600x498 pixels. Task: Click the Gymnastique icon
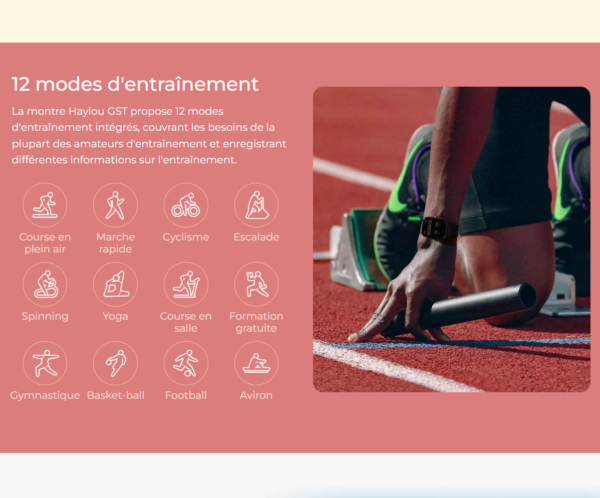(45, 363)
